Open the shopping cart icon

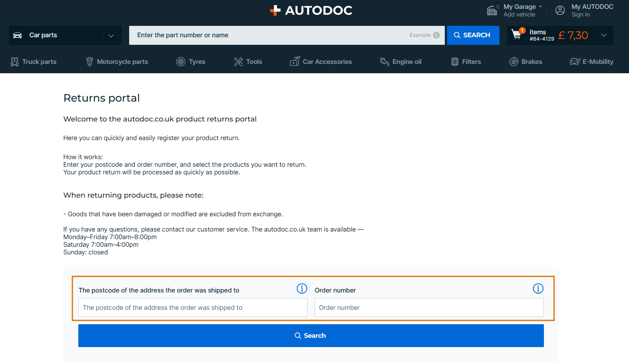tap(516, 34)
